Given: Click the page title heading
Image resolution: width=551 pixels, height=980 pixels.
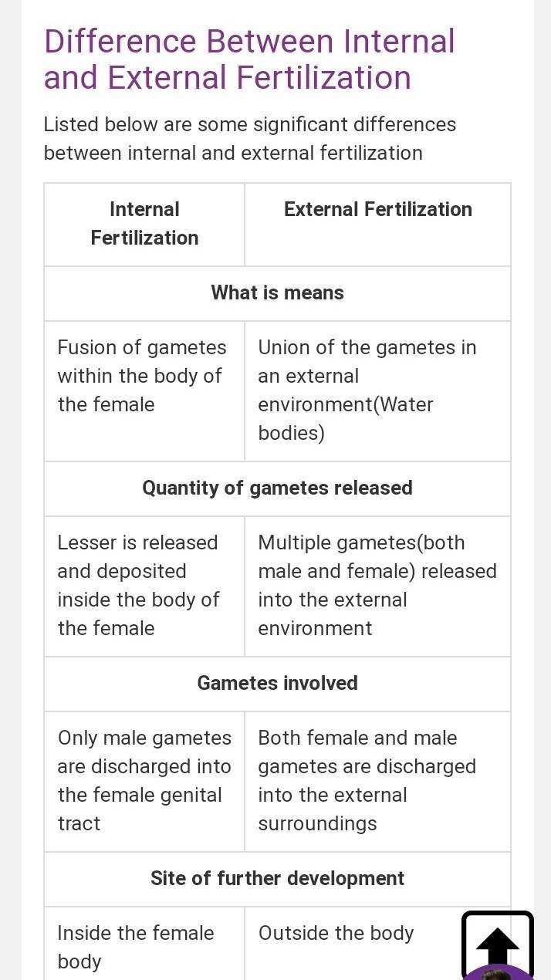Looking at the screenshot, I should 249,59.
